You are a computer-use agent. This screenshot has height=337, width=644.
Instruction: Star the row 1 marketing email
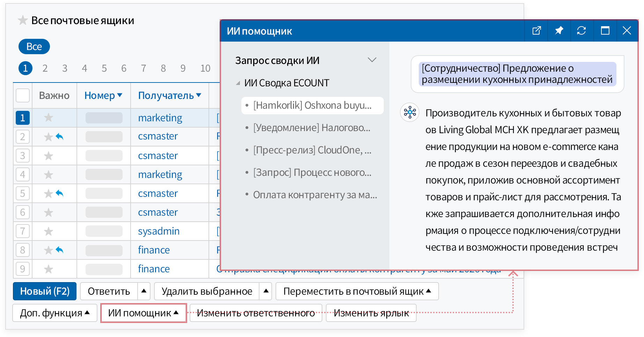pyautogui.click(x=49, y=118)
